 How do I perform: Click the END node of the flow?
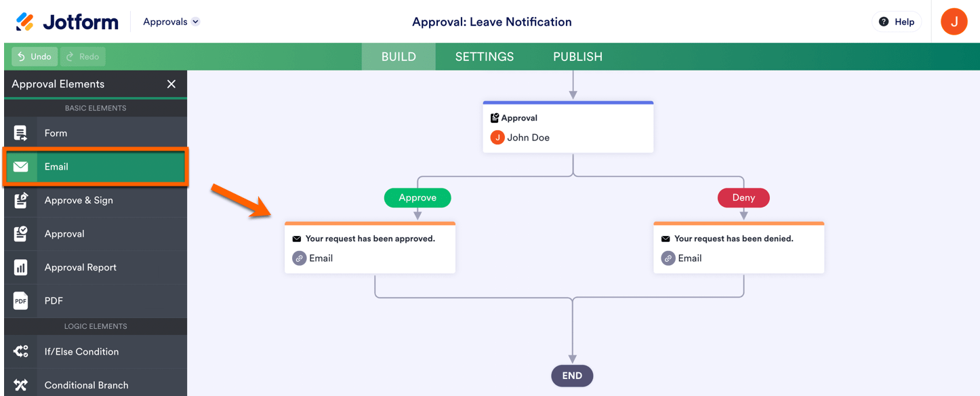pos(572,376)
